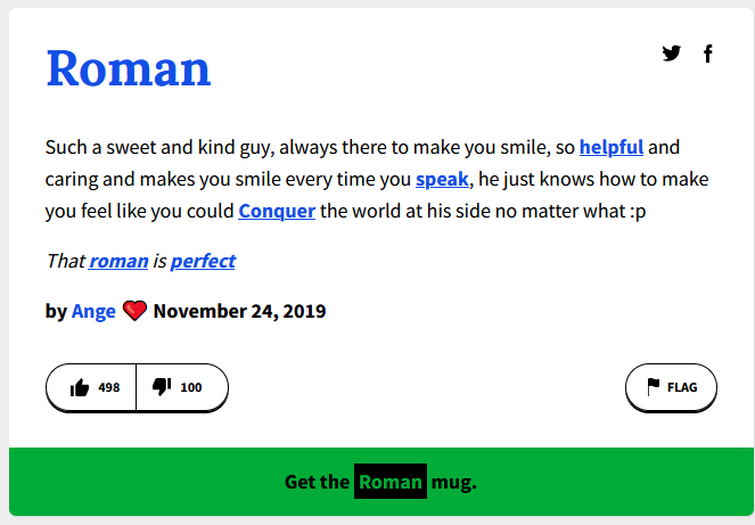The height and width of the screenshot is (525, 755).
Task: Open the italic 'perfect' link
Action: [x=203, y=261]
